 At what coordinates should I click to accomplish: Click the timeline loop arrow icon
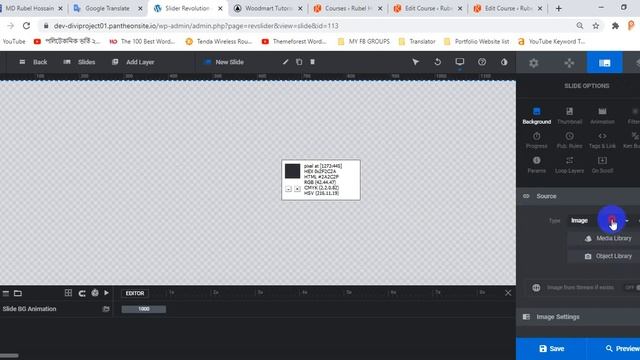[x=82, y=293]
